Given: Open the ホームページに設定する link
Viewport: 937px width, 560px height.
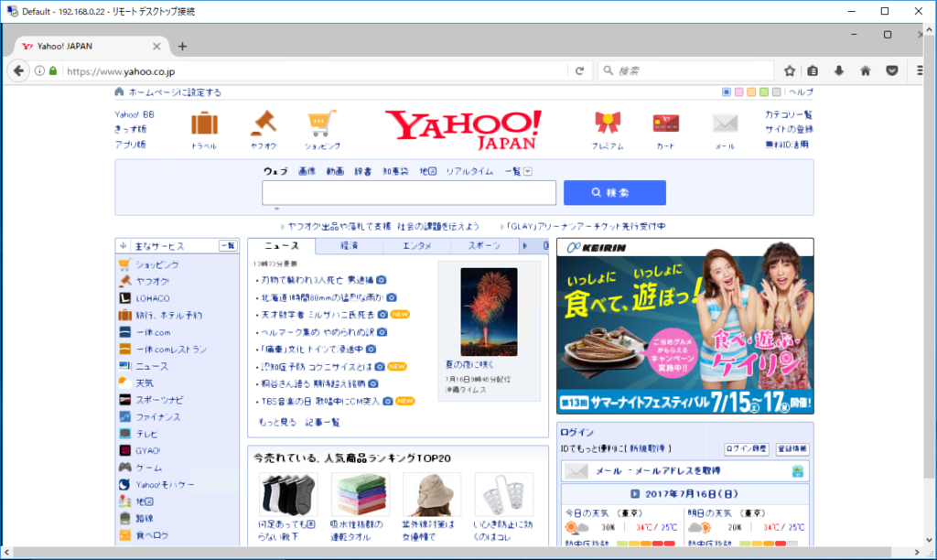Looking at the screenshot, I should click(x=175, y=92).
